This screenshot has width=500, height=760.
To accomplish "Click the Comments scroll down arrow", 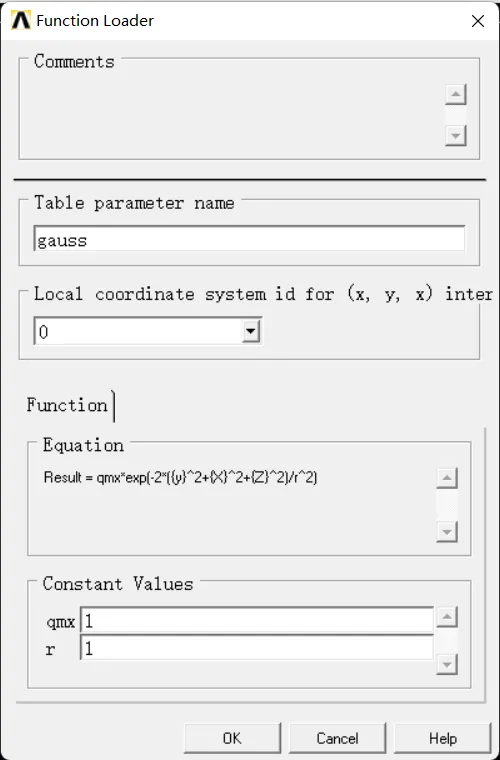I will click(x=455, y=135).
